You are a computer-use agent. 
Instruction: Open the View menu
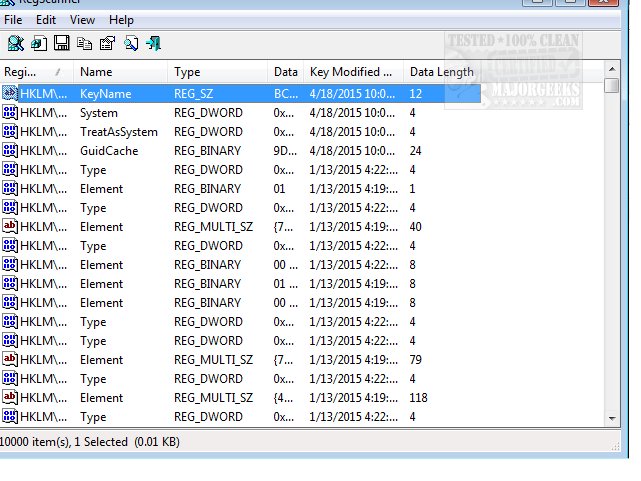(x=82, y=20)
